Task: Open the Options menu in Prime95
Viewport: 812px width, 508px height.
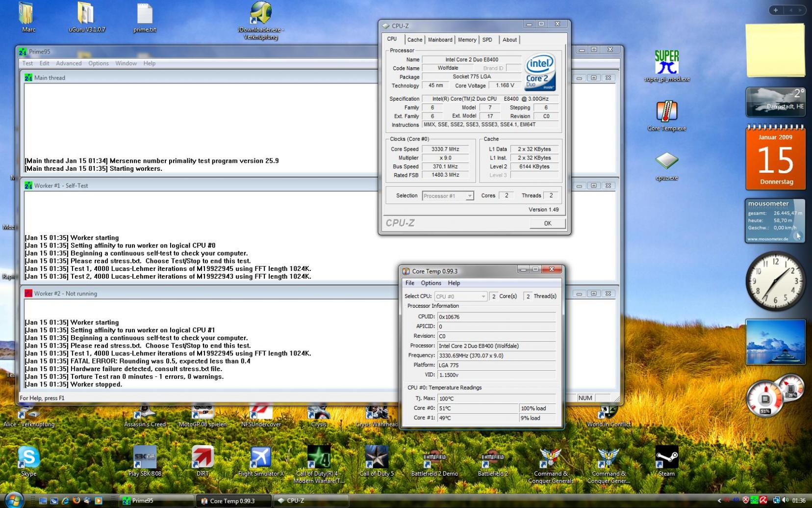Action: point(99,63)
